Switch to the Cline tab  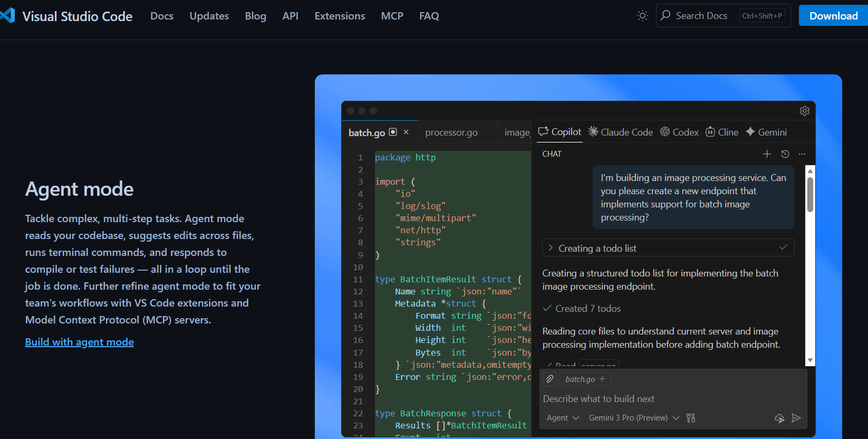pos(722,132)
